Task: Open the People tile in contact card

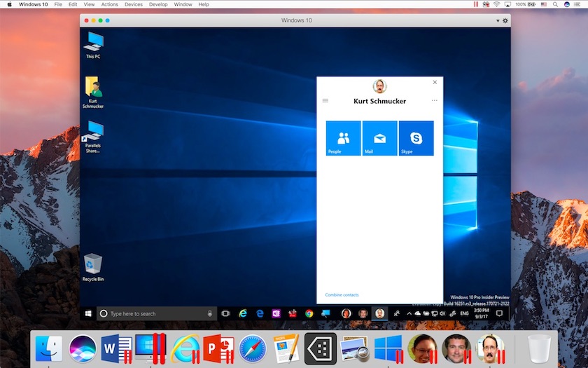Action: [x=343, y=138]
